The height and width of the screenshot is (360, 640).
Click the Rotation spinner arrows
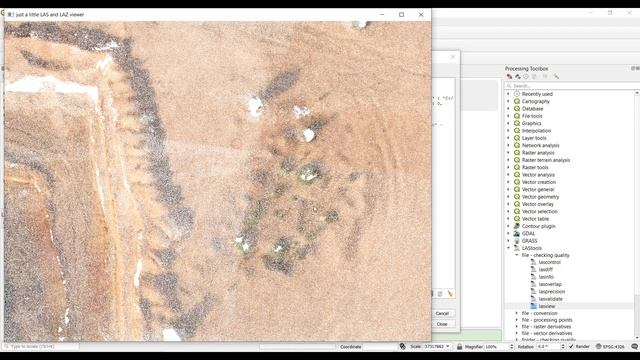563,347
